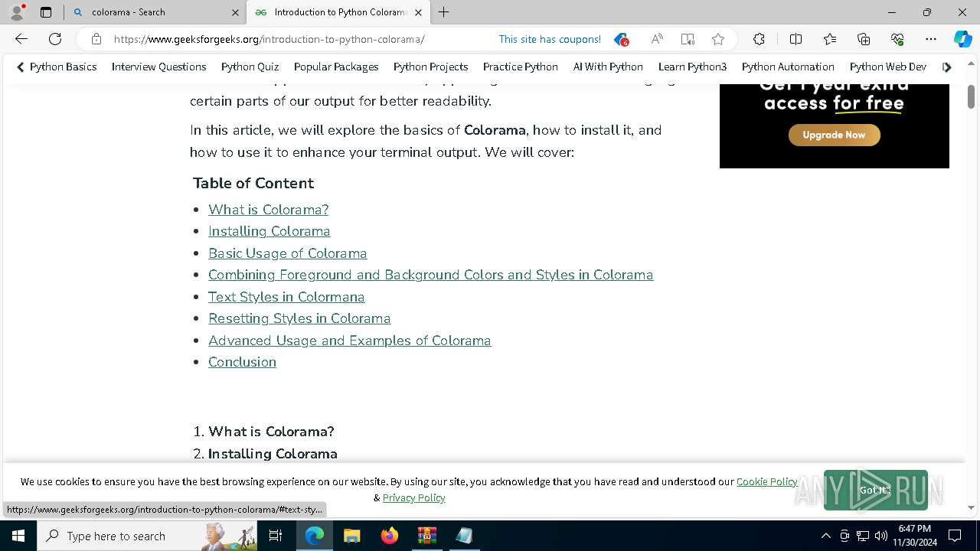Open Combining Foreground and Background Colors link
980x551 pixels.
pyautogui.click(x=430, y=275)
